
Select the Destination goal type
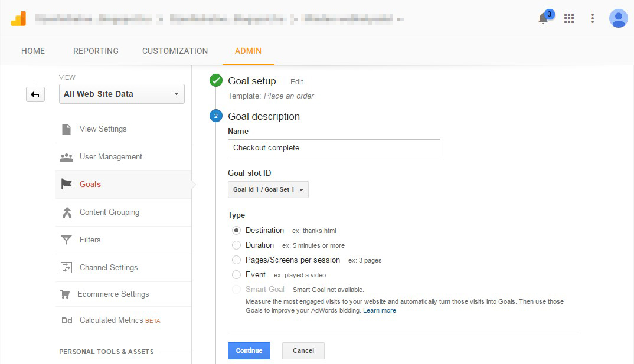pos(236,231)
